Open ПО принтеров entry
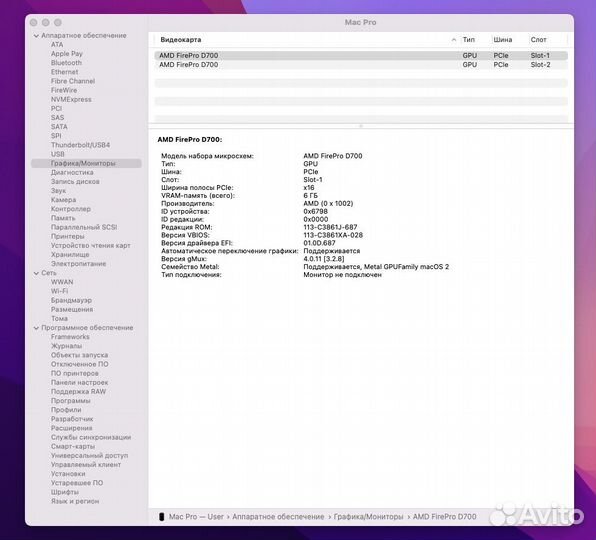 (x=74, y=373)
